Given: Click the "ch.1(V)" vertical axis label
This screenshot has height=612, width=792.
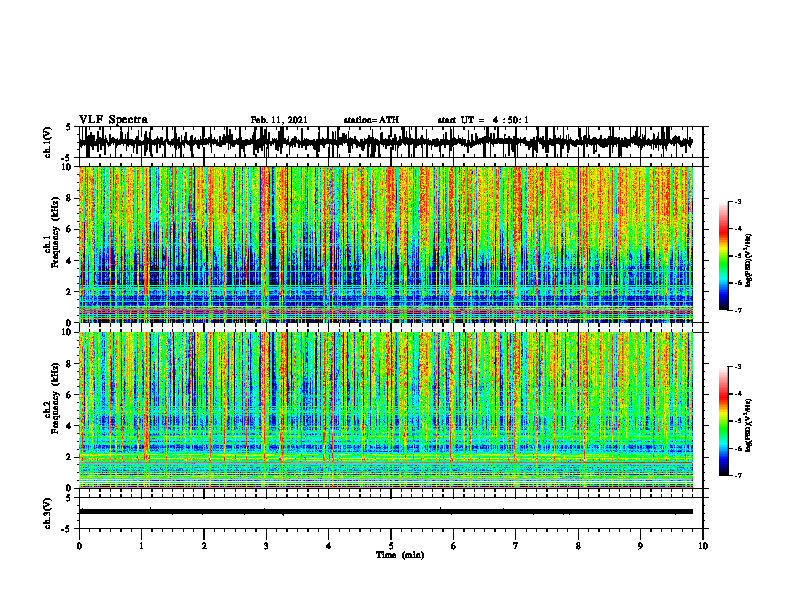Looking at the screenshot, I should 49,142.
